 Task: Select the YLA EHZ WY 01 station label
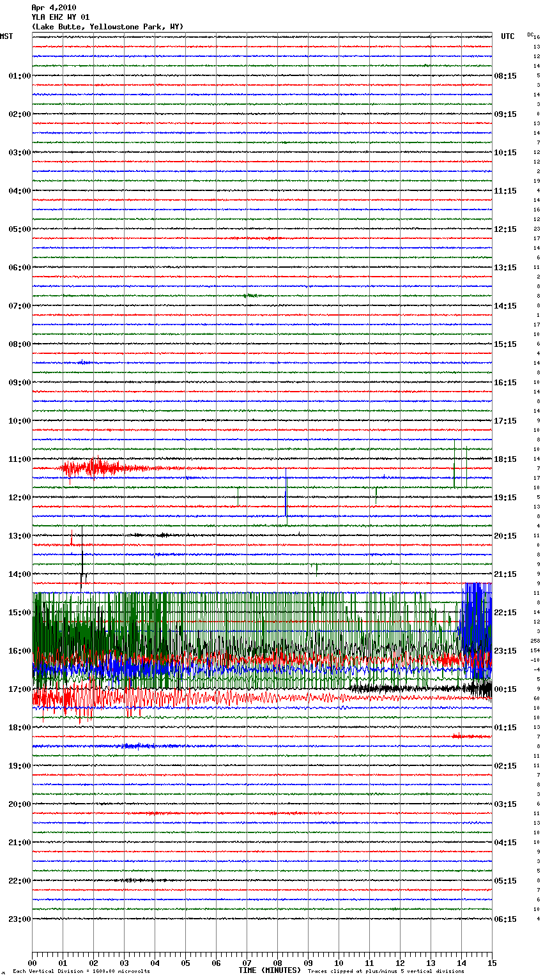point(60,17)
